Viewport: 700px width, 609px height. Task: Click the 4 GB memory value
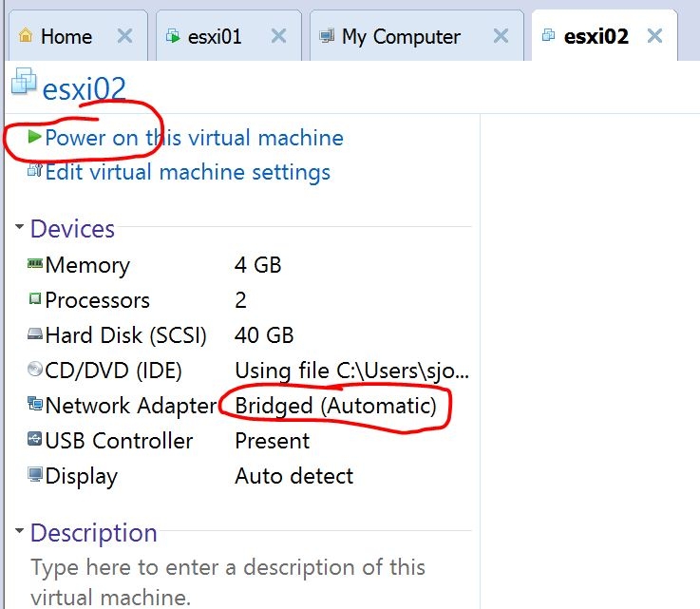[x=258, y=265]
